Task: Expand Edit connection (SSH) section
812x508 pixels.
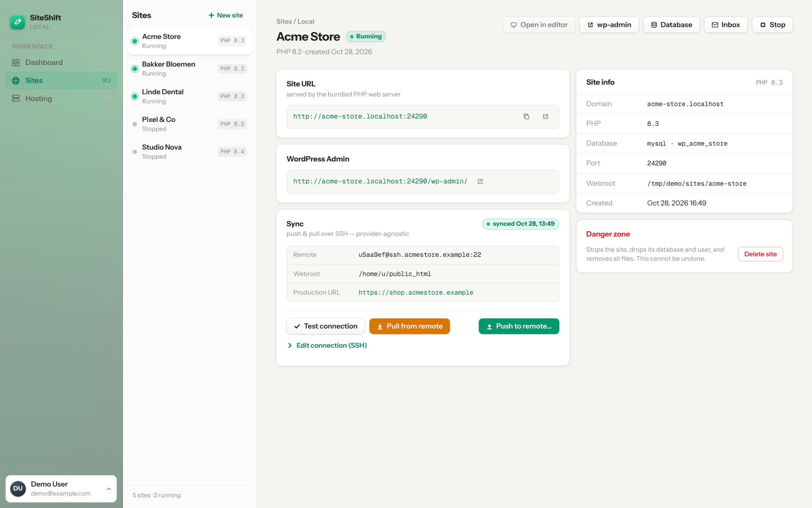Action: pos(327,345)
